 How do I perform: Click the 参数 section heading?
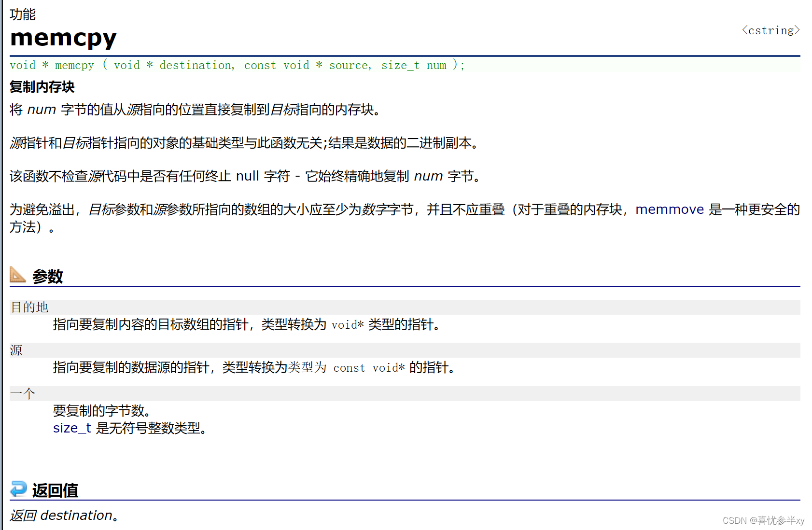[x=48, y=276]
